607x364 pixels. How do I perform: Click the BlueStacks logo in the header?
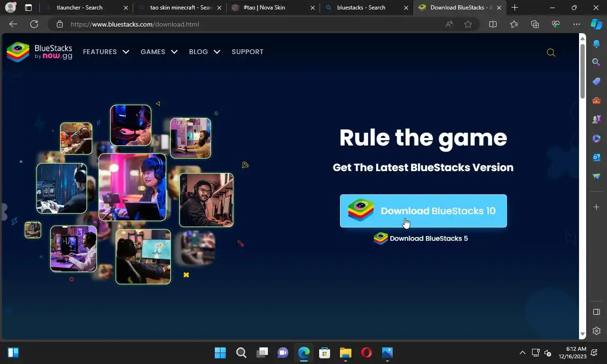(x=39, y=52)
